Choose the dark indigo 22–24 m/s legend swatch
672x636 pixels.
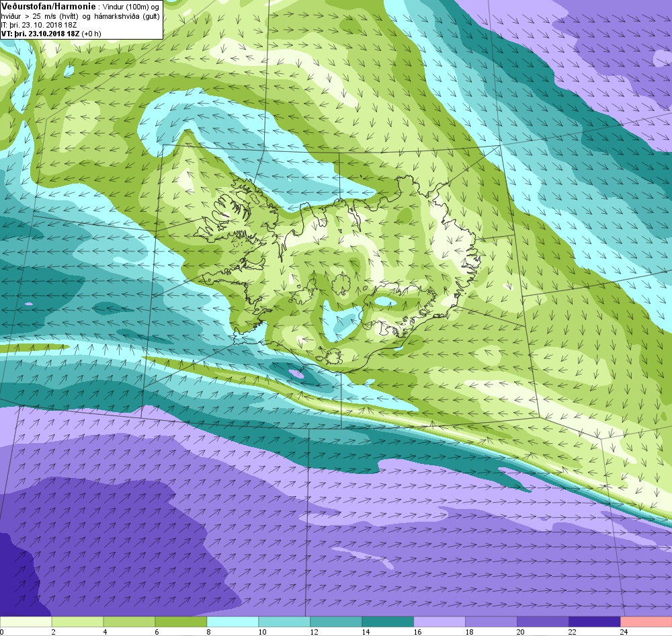595,623
